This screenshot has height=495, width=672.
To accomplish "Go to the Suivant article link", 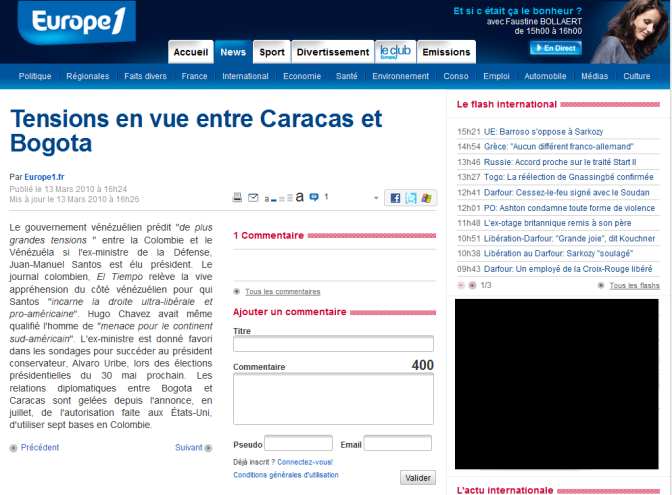I will [188, 448].
